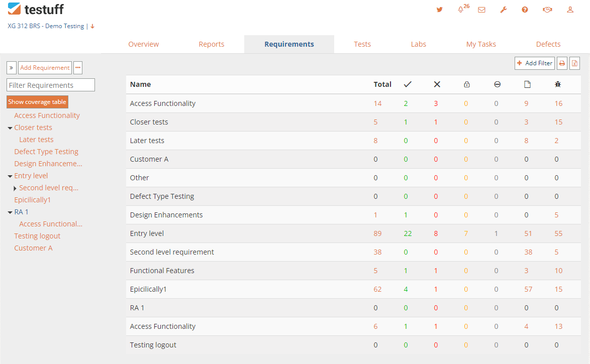Switch to the Labs tab

418,44
